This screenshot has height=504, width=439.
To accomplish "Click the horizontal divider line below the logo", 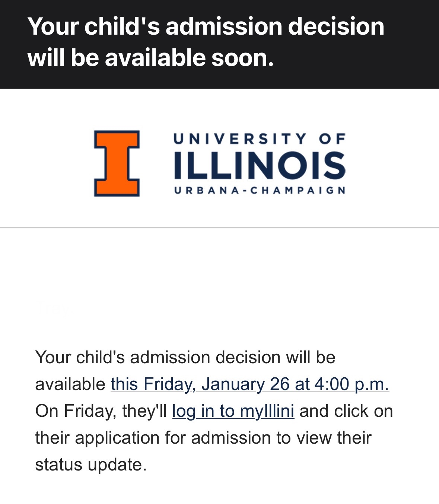I will point(219,227).
